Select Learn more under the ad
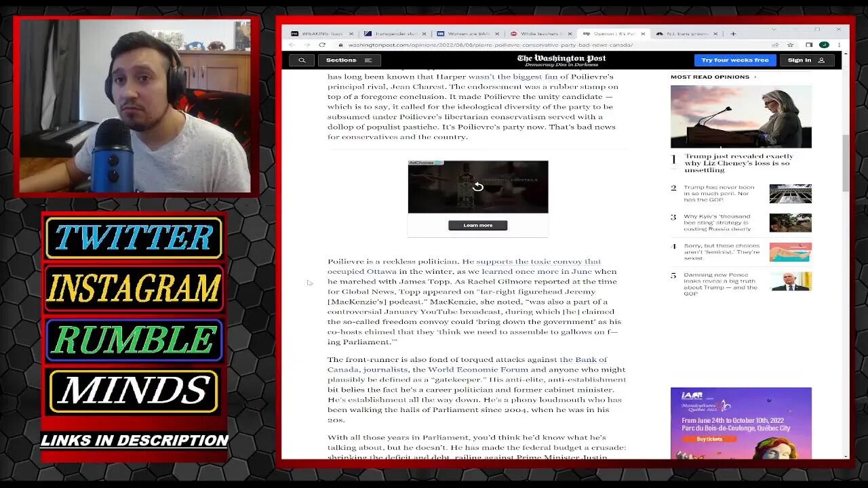Screen dimensions: 868x488 pos(477,225)
